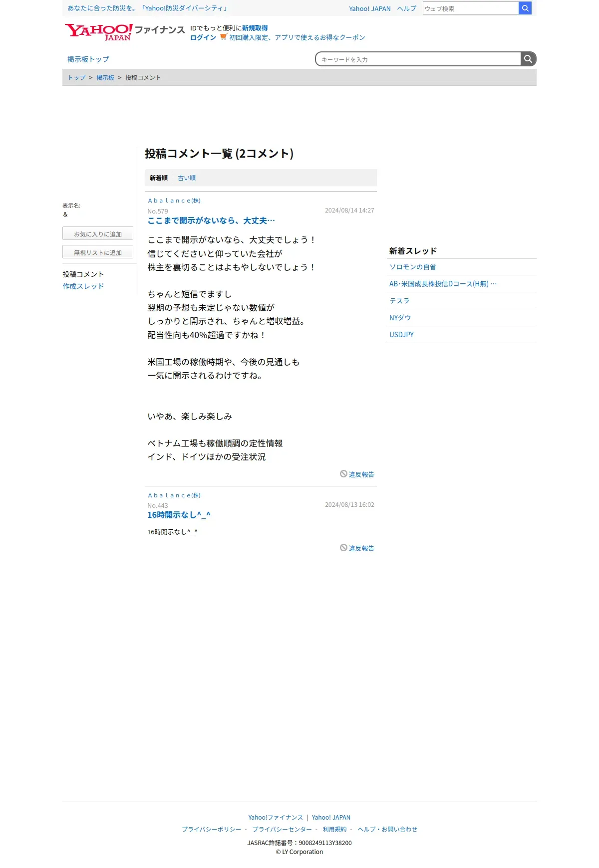Open post title 16時開示なし^_^

(x=179, y=515)
